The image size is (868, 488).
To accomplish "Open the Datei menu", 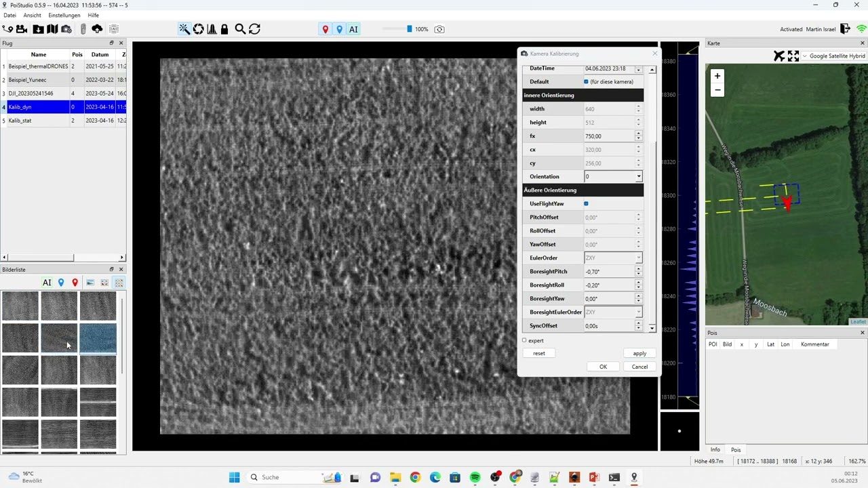I will 9,15.
